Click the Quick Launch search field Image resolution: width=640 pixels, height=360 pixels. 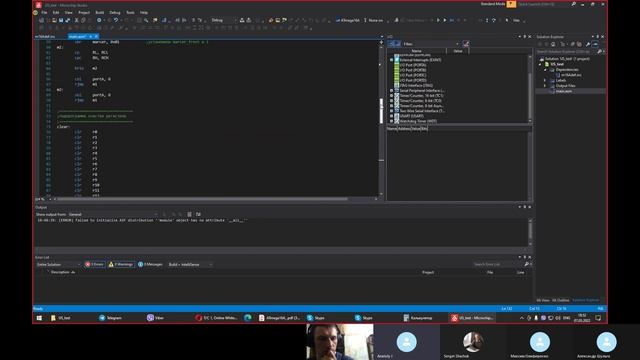coord(544,4)
